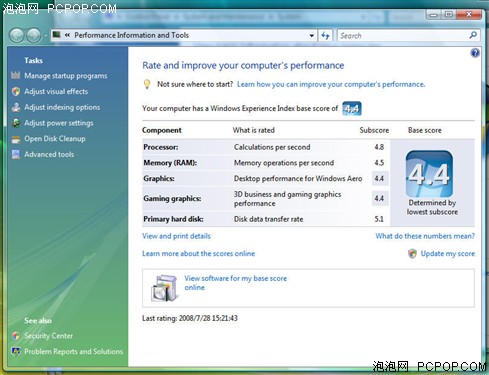Image resolution: width=489 pixels, height=375 pixels.
Task: Click the 4.8 processor subscore
Action: (379, 147)
